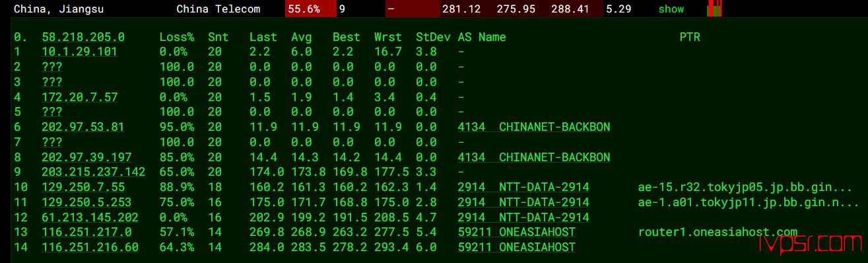The width and height of the screenshot is (868, 263).
Task: Select 'China Telecom' provider text
Action: click(218, 9)
